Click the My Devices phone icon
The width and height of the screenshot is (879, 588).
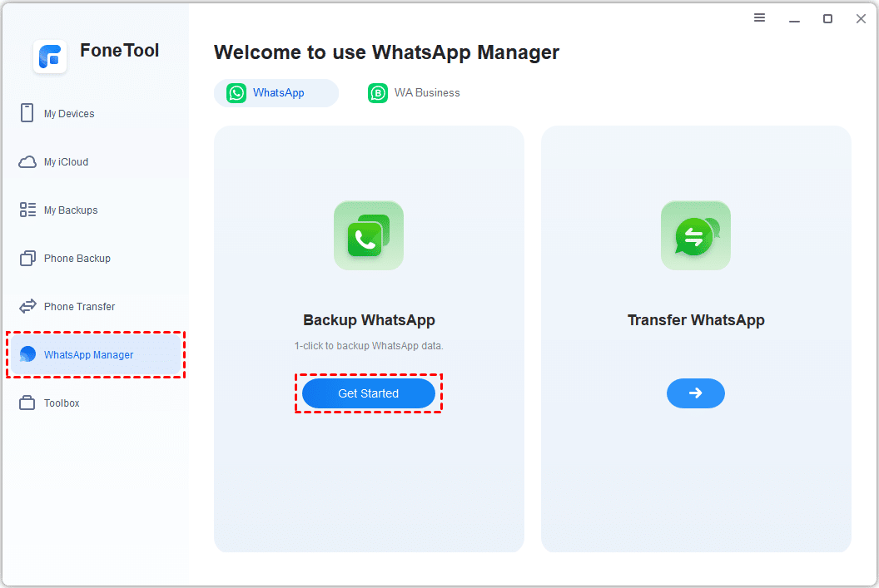point(27,112)
